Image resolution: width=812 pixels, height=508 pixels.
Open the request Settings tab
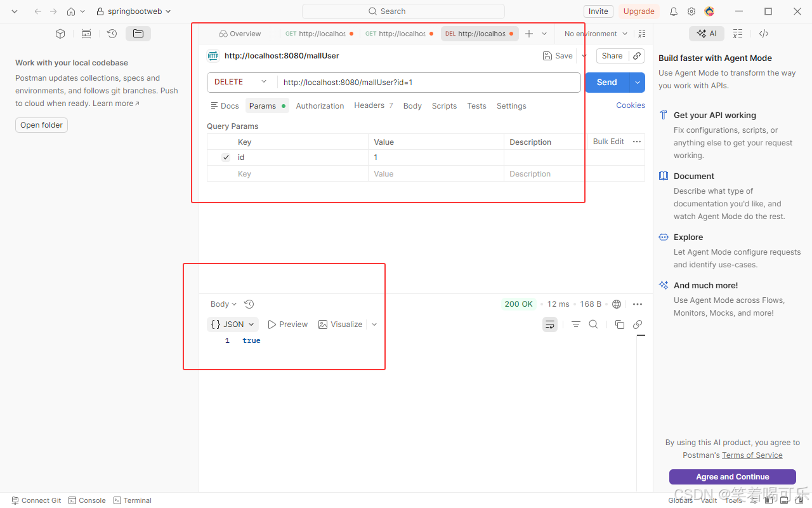click(511, 106)
